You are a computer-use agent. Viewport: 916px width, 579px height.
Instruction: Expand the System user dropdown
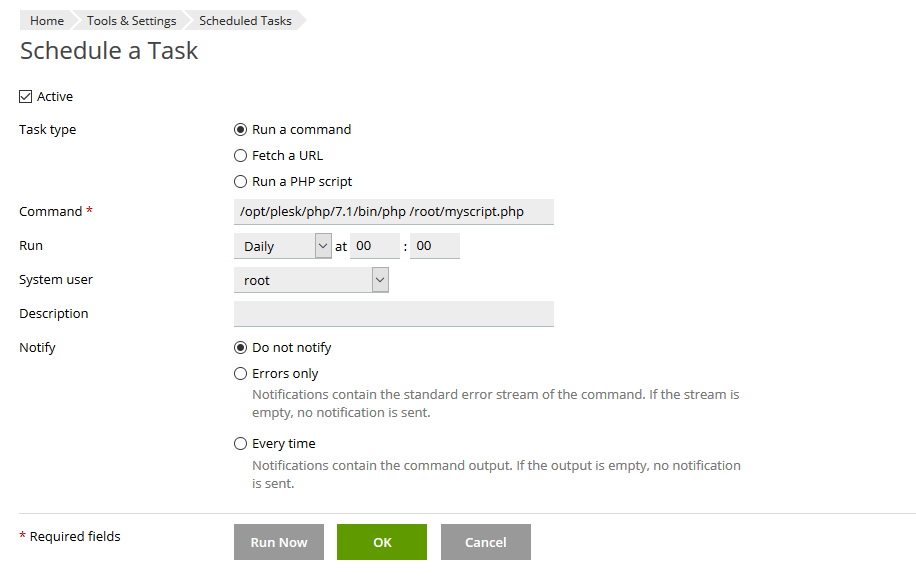coord(310,281)
